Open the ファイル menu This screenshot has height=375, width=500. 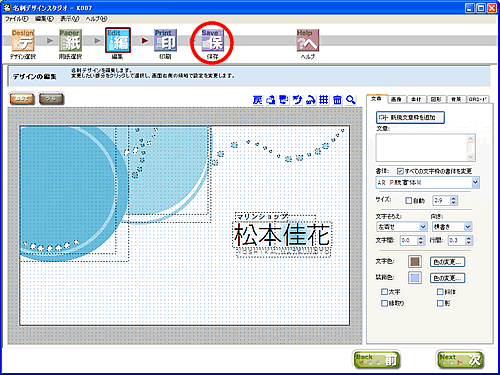click(16, 19)
